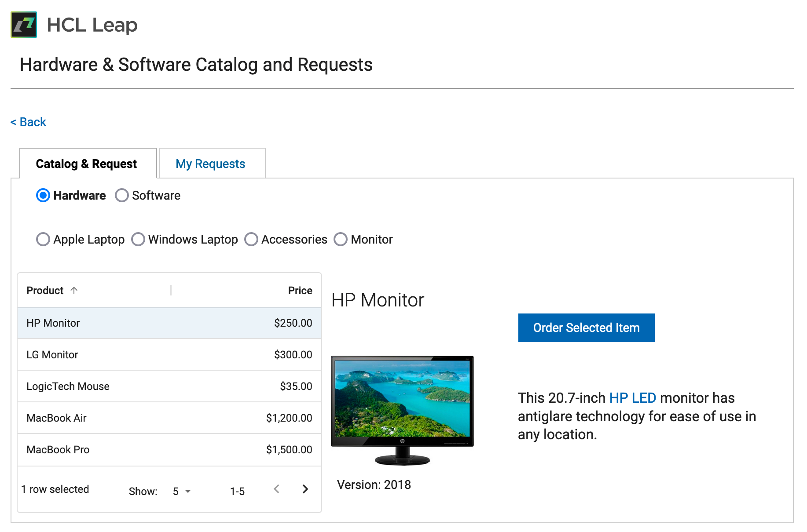The width and height of the screenshot is (807, 532).
Task: Select the MacBook Air row
Action: tap(169, 418)
